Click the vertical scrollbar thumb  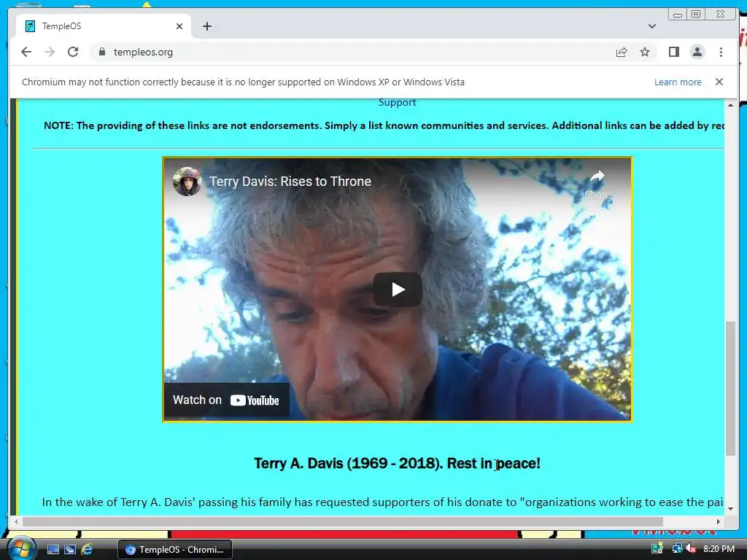[730, 388]
